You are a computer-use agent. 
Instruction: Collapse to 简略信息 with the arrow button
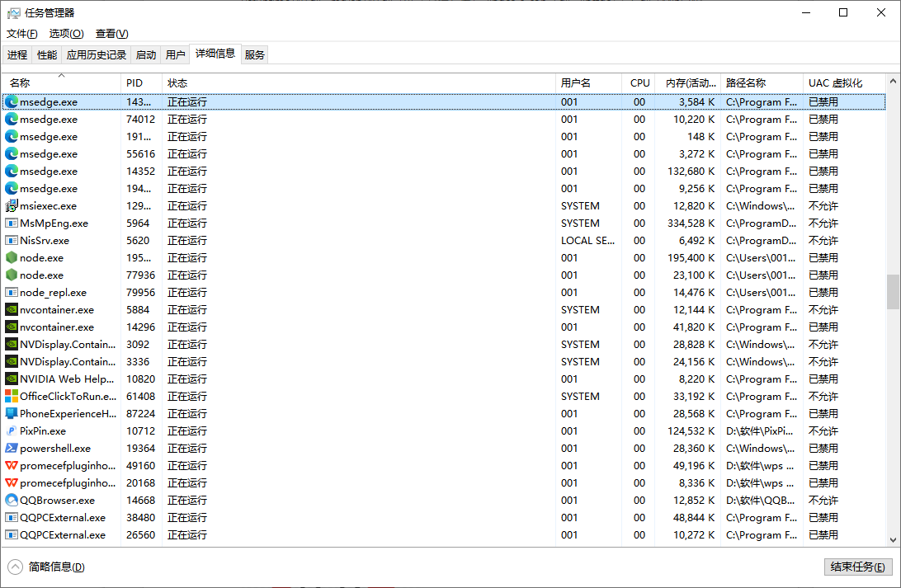(x=16, y=567)
